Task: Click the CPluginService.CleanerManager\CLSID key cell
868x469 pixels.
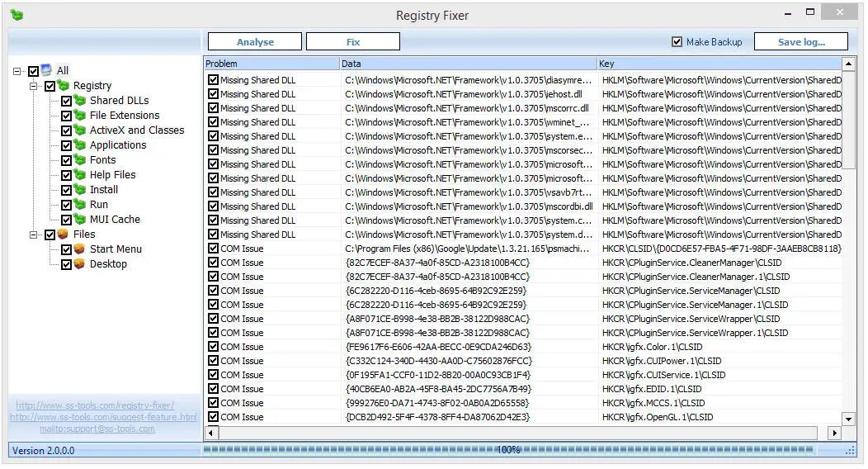Action: pos(721,263)
